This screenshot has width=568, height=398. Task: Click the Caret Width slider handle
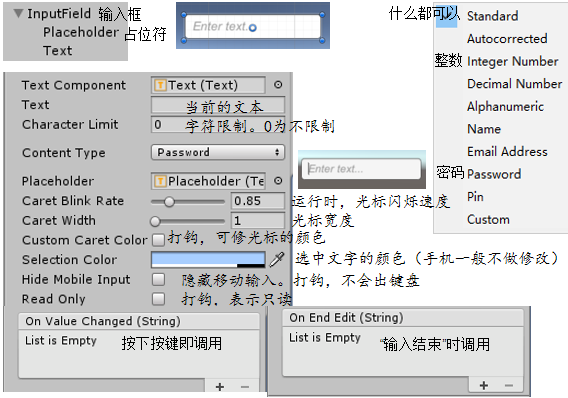click(x=155, y=221)
